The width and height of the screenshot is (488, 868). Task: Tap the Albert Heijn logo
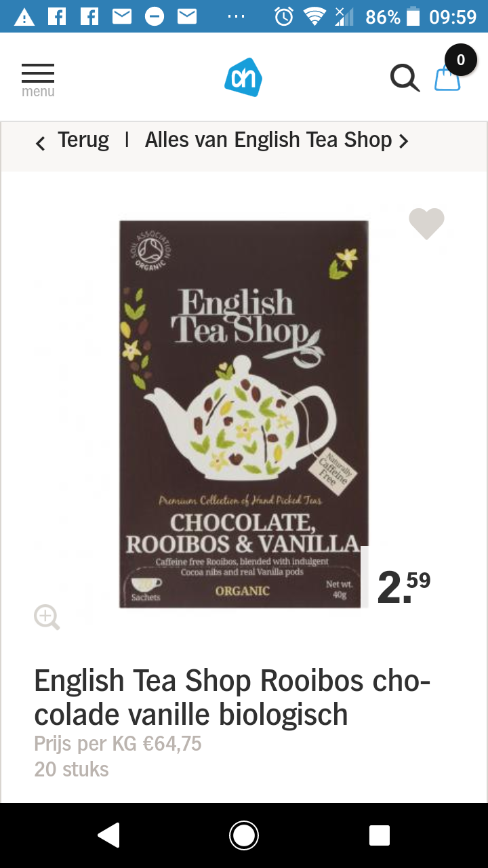point(243,77)
